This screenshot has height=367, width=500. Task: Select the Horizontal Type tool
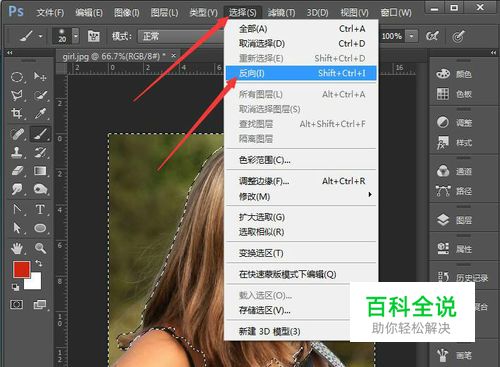click(40, 210)
